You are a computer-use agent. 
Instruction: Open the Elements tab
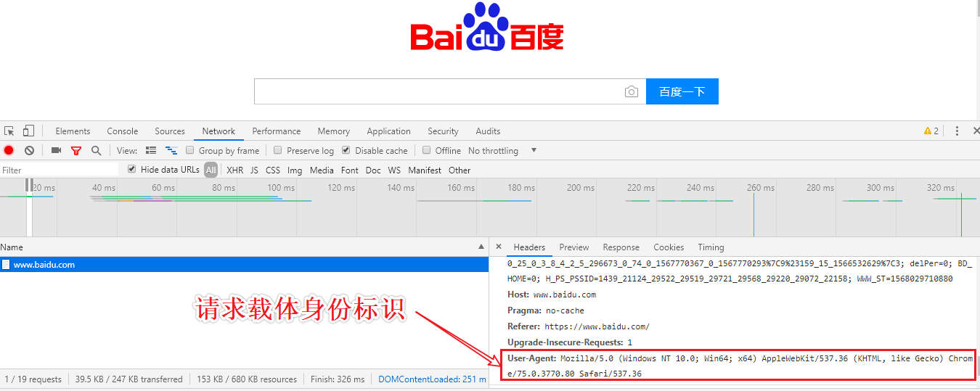(73, 131)
